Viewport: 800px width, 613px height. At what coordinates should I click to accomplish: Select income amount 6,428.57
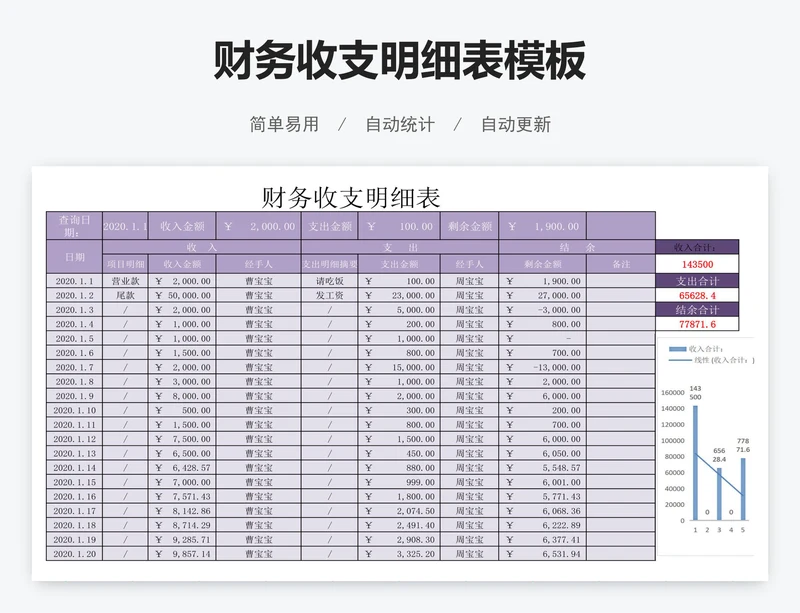pyautogui.click(x=182, y=468)
